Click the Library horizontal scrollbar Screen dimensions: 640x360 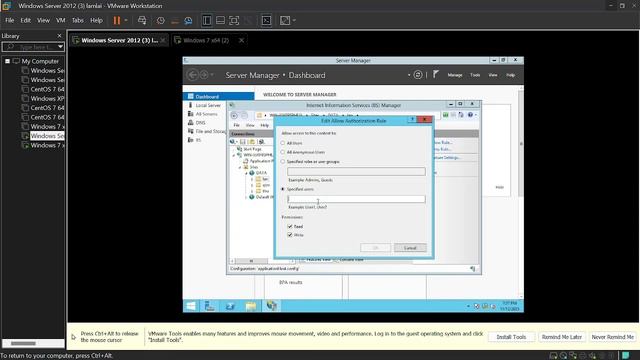click(23, 343)
